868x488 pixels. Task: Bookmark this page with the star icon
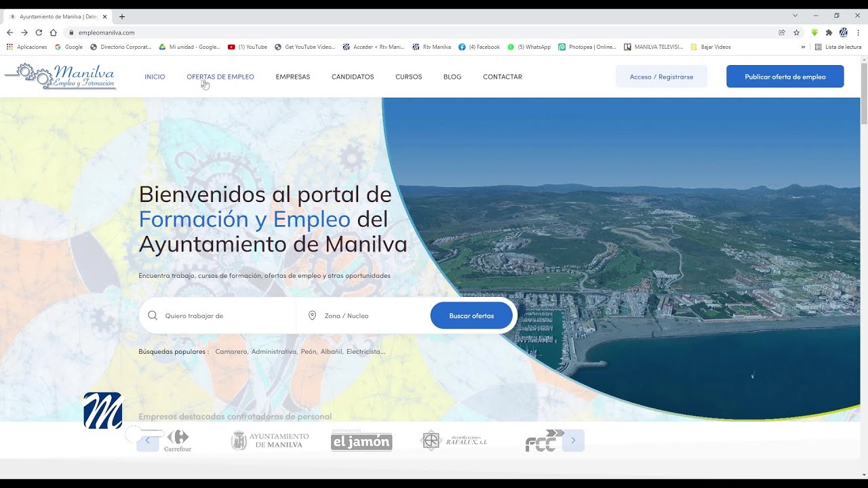[x=797, y=33]
